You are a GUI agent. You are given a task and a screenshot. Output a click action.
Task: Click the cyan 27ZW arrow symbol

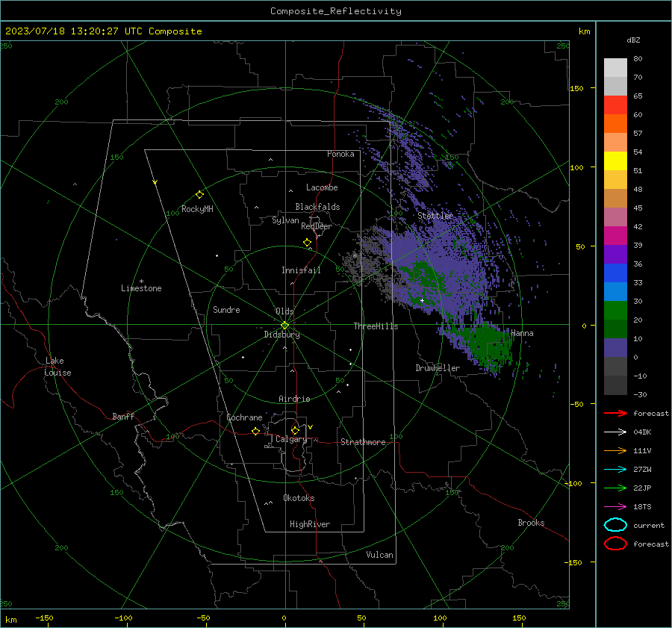coord(615,470)
